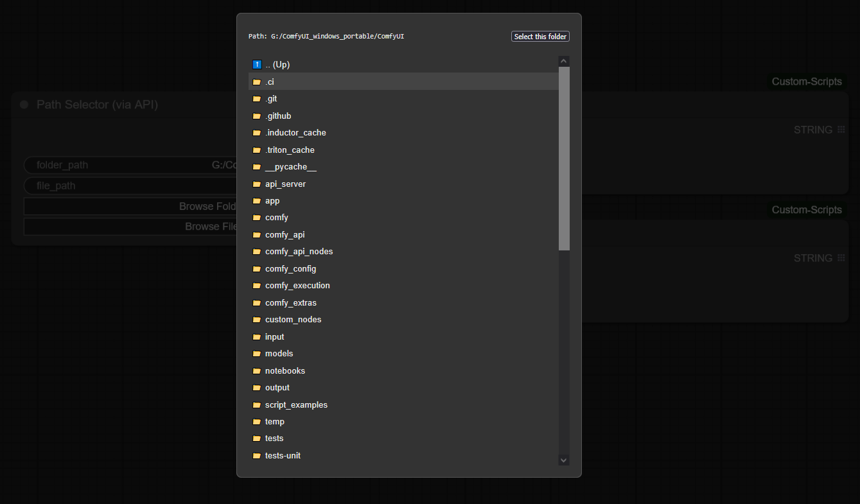Click the .triton_cache folder icon
860x504 pixels.
point(257,150)
